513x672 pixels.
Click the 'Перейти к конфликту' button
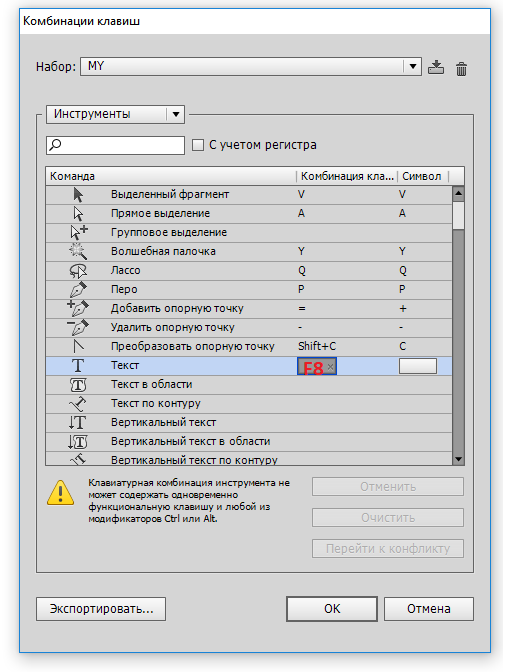click(x=388, y=549)
